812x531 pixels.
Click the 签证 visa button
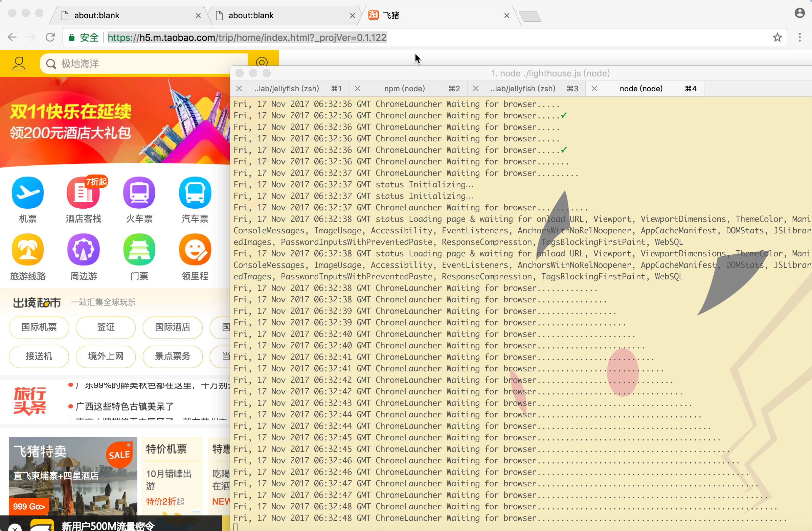click(106, 327)
